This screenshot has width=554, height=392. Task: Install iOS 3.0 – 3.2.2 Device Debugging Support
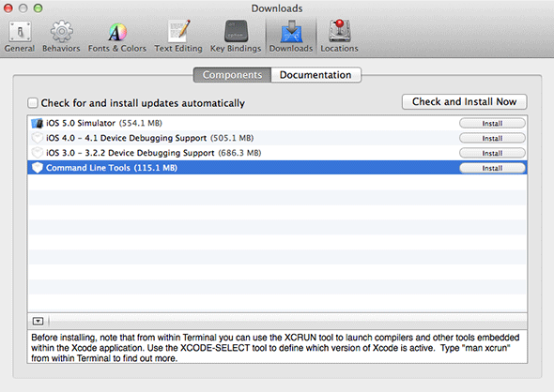coord(492,153)
